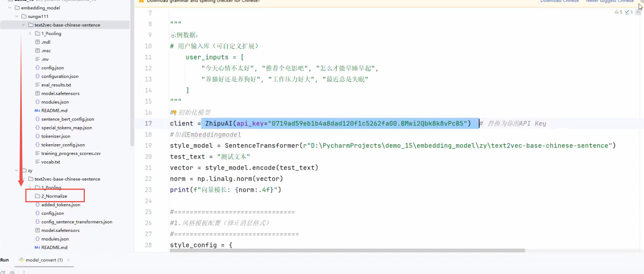This screenshot has width=644, height=274.
Task: Collapse the inspections widget chevron
Action: pos(638,12)
